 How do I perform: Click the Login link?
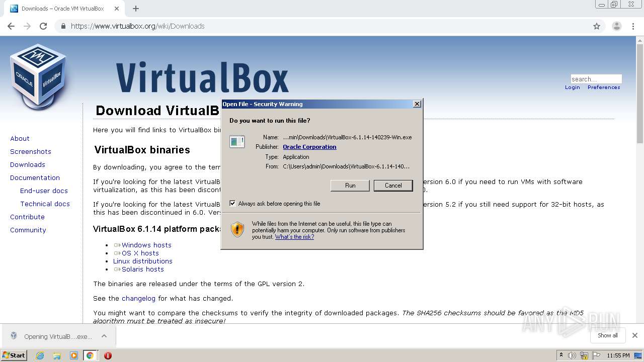tap(573, 87)
